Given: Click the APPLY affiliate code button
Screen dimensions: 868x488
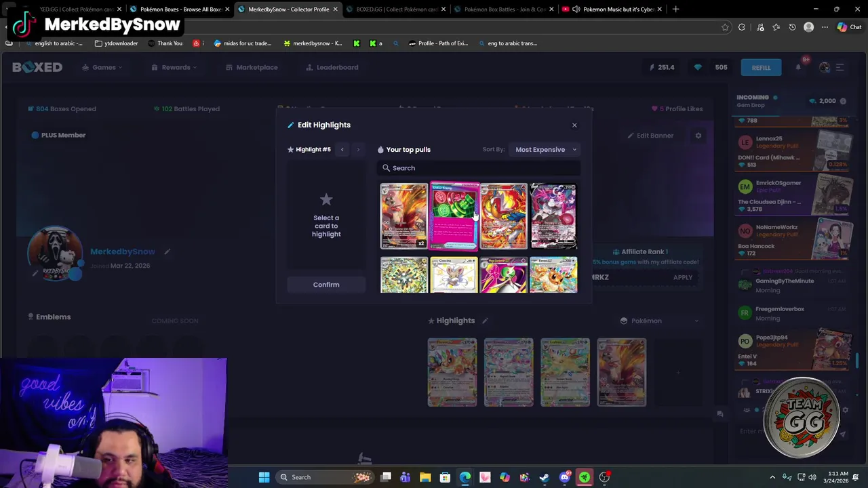Looking at the screenshot, I should pos(683,277).
